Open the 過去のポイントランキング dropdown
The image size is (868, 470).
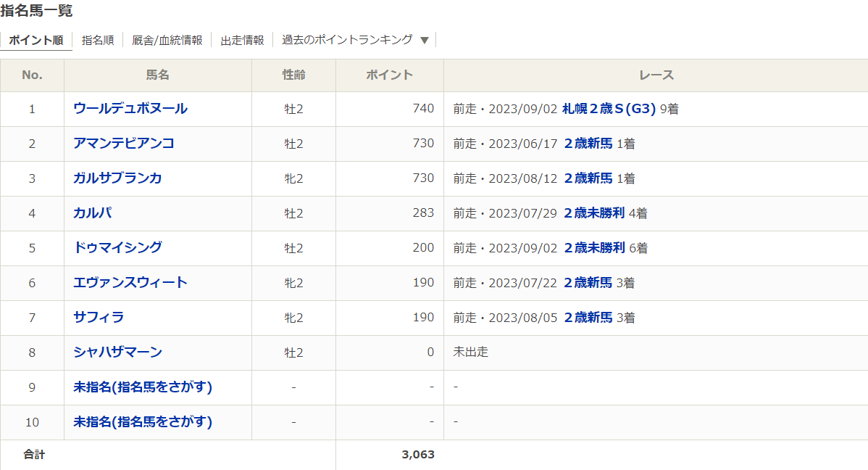click(x=355, y=40)
